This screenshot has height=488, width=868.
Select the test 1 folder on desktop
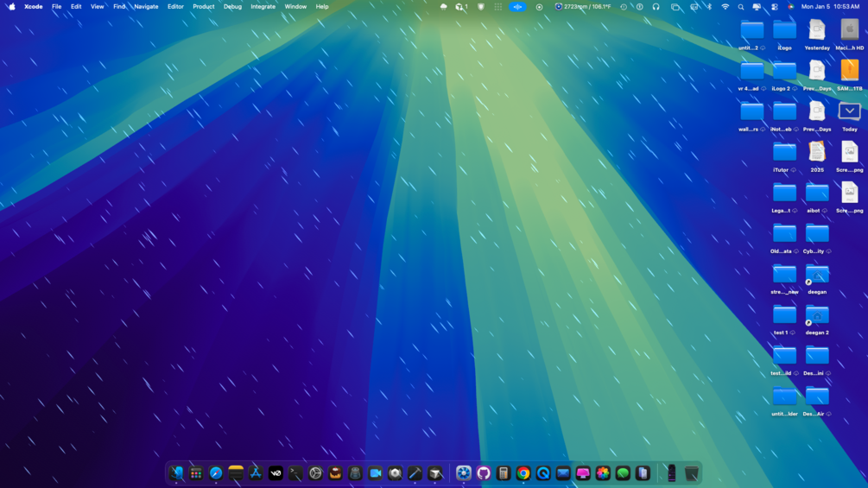tap(784, 314)
